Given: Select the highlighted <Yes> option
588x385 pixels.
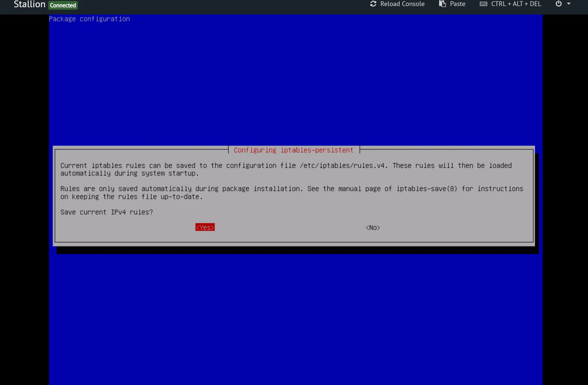Looking at the screenshot, I should coord(205,227).
